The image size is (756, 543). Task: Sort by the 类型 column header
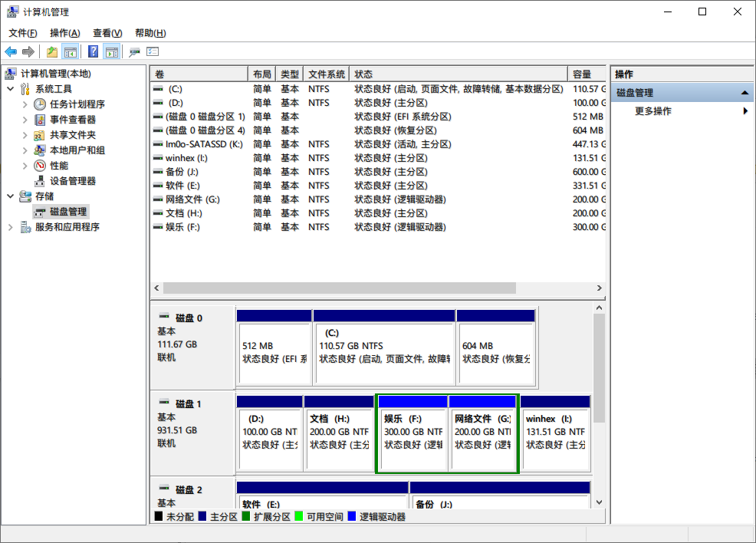point(290,74)
